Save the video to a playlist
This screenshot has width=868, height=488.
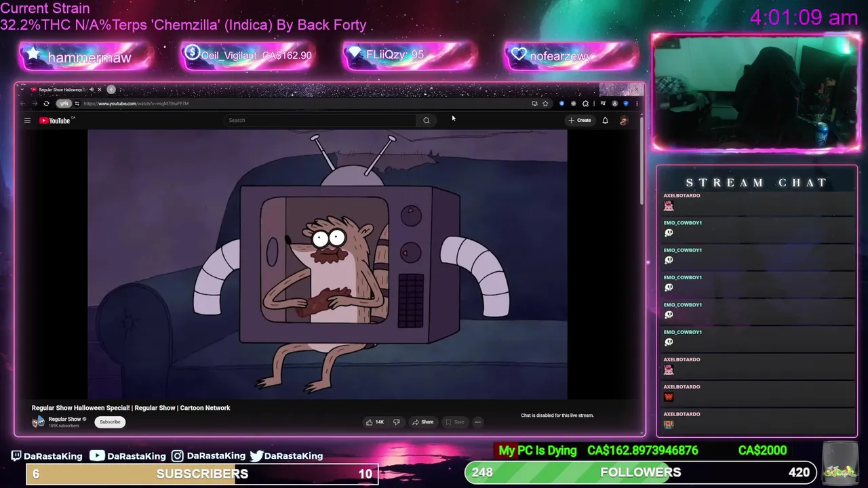point(454,422)
